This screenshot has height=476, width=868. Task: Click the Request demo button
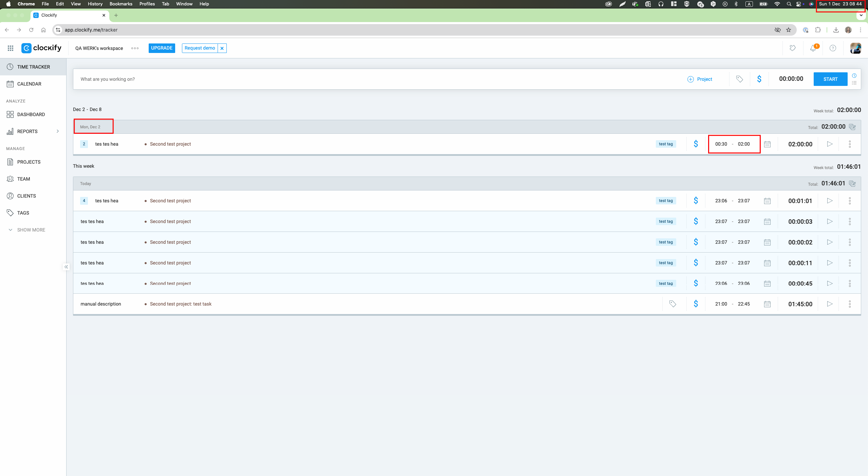coord(200,48)
